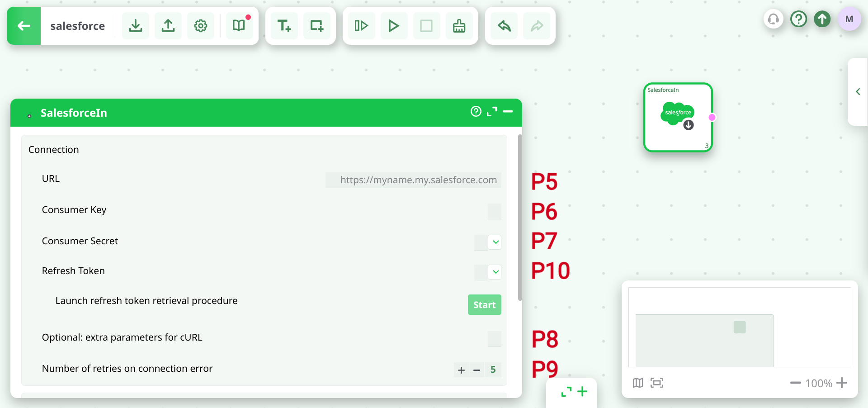Click the Refresh Token value box

point(481,272)
